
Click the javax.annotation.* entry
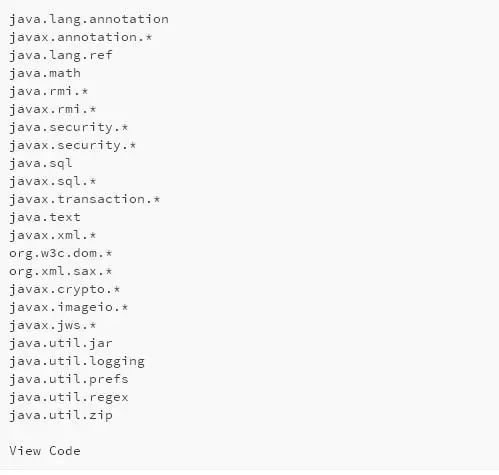click(81, 37)
